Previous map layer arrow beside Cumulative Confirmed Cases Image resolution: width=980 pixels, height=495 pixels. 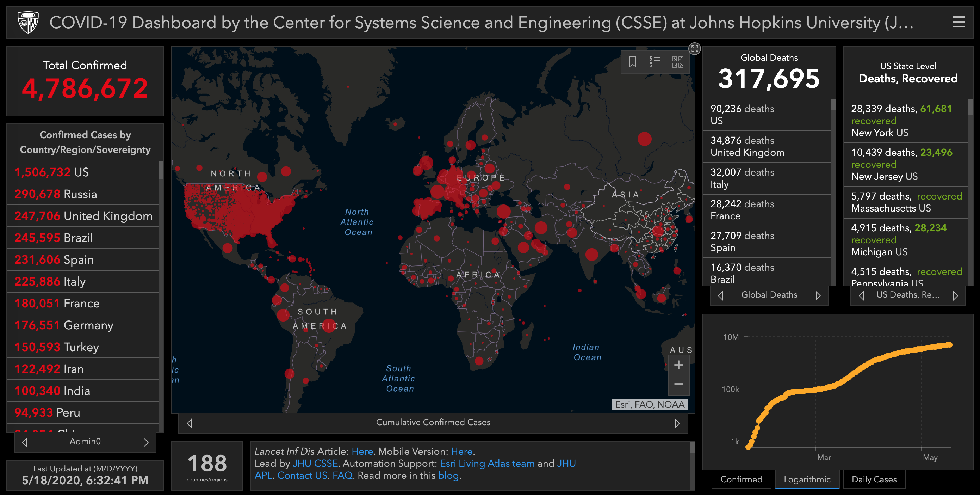click(x=190, y=423)
